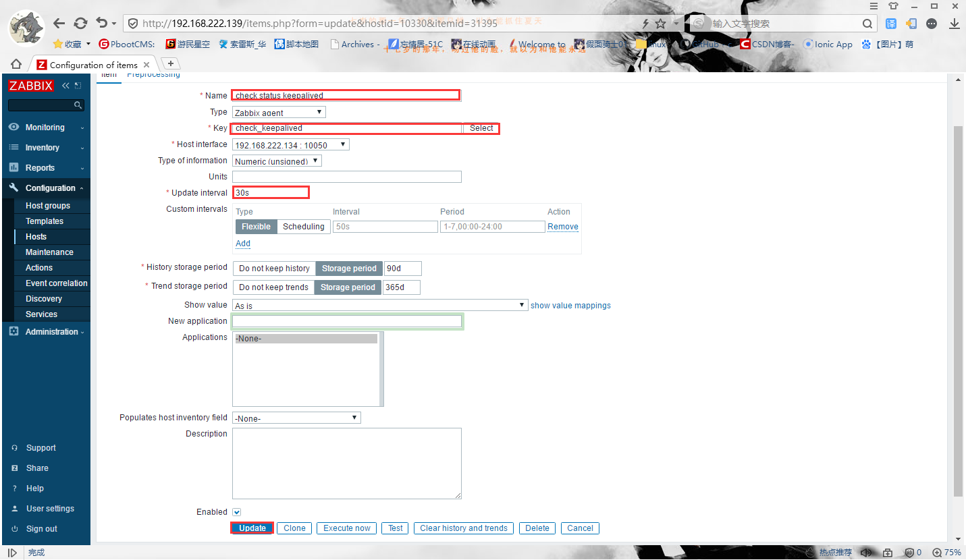966x560 pixels.
Task: Expand the Administration menu section
Action: click(46, 332)
